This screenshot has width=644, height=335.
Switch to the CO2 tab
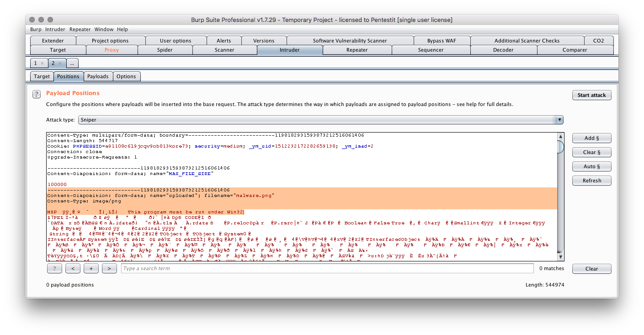click(x=599, y=41)
